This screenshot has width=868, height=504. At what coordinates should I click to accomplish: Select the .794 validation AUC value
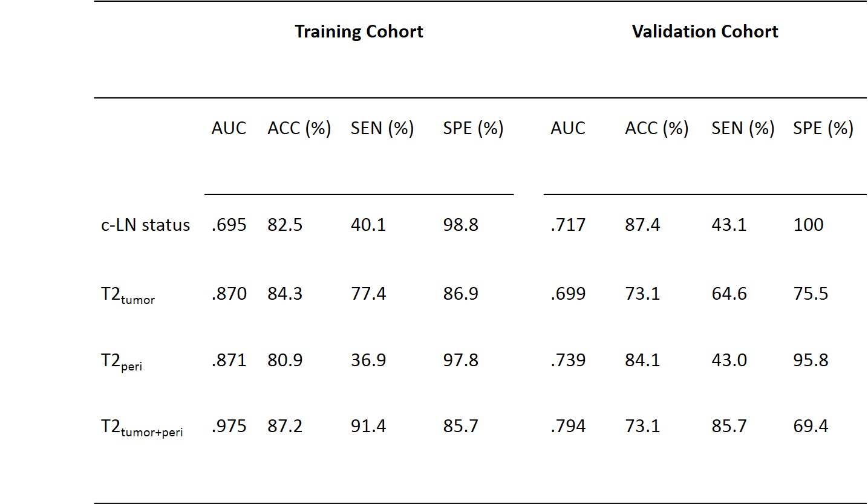pyautogui.click(x=568, y=426)
